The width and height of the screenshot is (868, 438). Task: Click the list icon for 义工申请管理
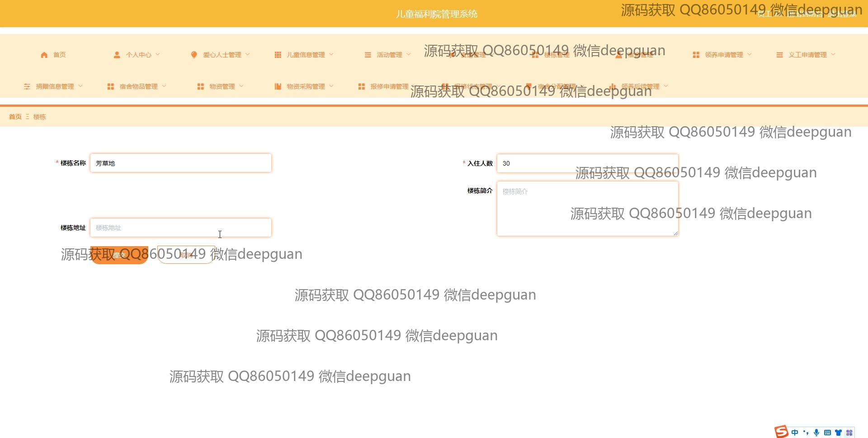click(779, 55)
